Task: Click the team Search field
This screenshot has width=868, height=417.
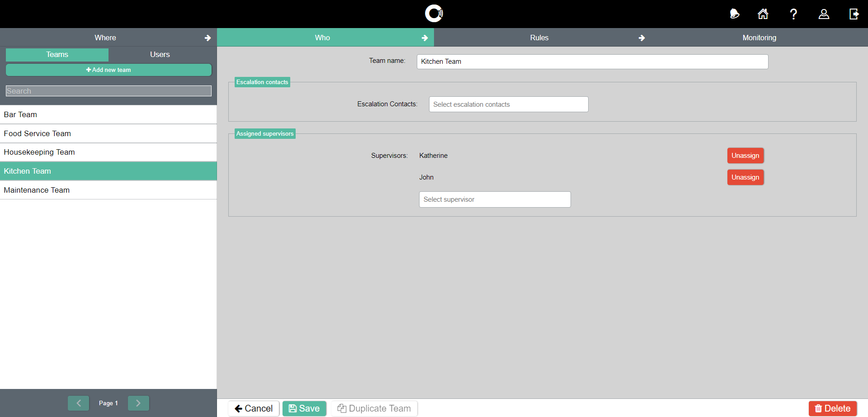Action: click(108, 91)
